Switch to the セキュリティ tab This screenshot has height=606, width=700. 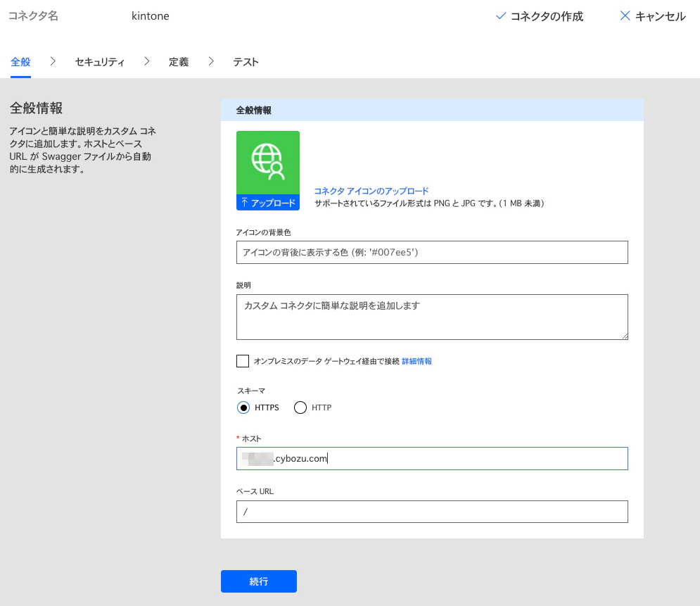point(100,62)
